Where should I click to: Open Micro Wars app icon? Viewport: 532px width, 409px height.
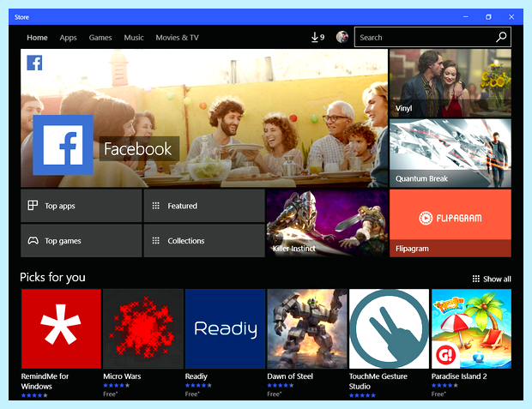(143, 328)
